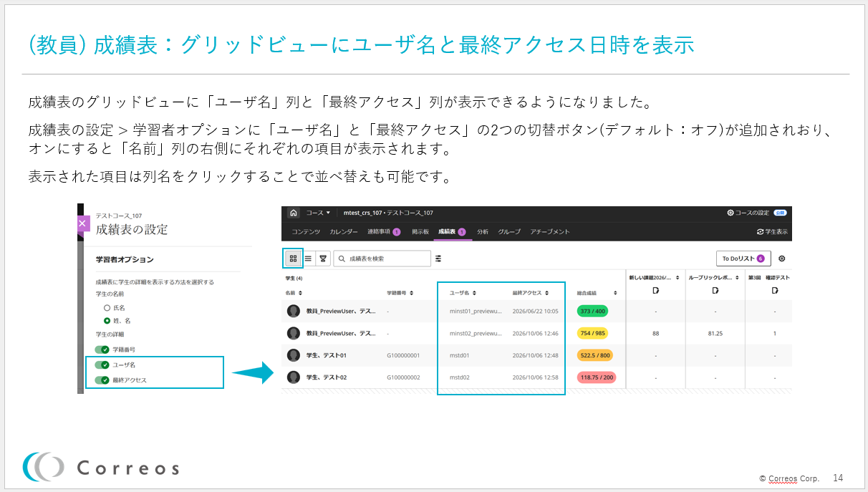The height and width of the screenshot is (492, 868).
Task: Open student 学生、テスト02 name link
Action: [x=327, y=377]
